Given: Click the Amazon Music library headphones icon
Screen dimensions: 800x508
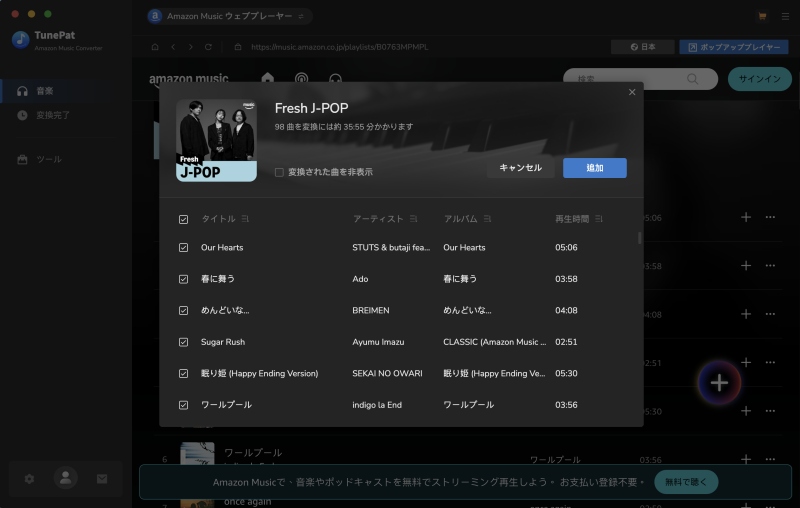Looking at the screenshot, I should [335, 80].
